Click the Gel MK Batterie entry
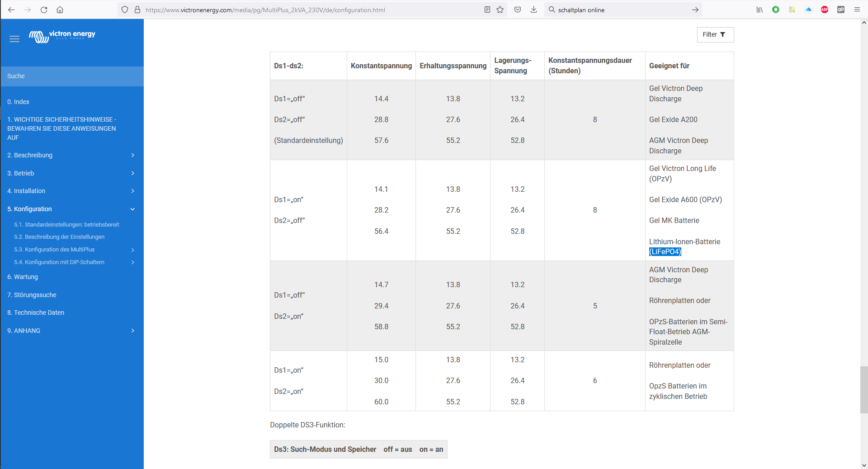 pyautogui.click(x=674, y=221)
